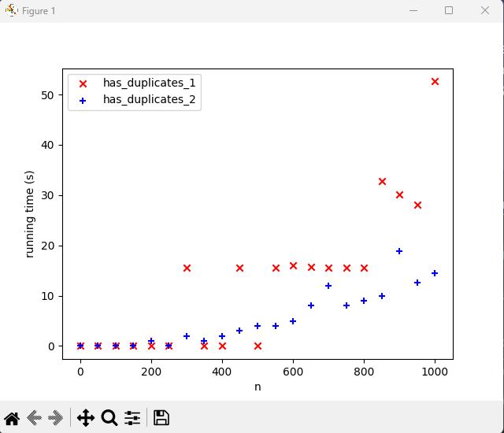
Task: Activate the Zoom to rectangle magnifier
Action: tap(109, 418)
